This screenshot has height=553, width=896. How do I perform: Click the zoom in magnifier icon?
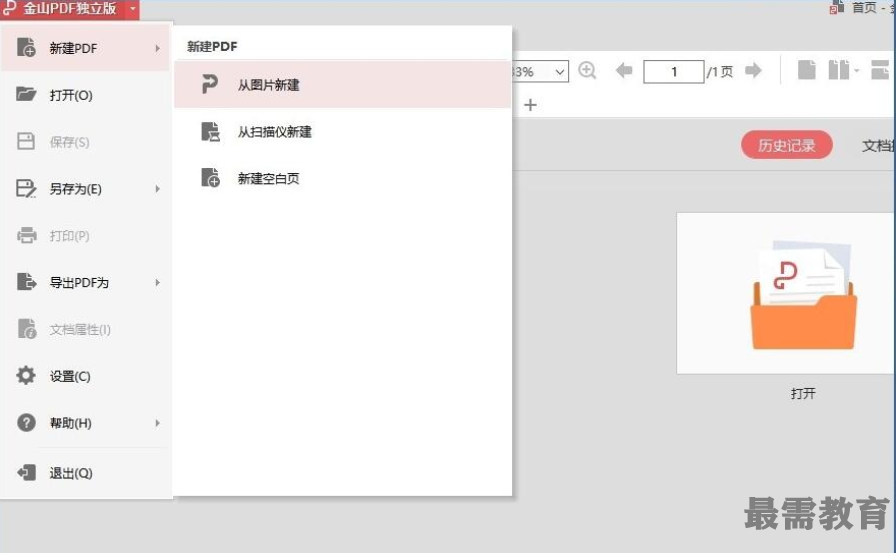(587, 71)
